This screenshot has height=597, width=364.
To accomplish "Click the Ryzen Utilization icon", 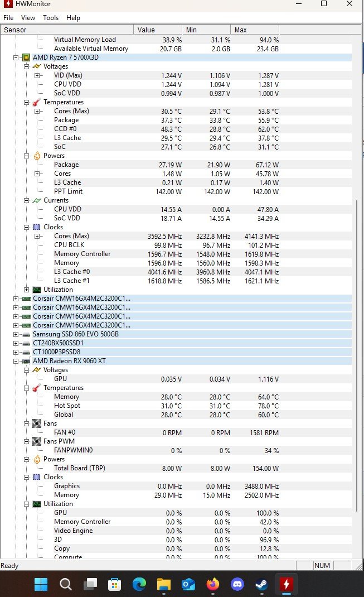I will (x=37, y=290).
